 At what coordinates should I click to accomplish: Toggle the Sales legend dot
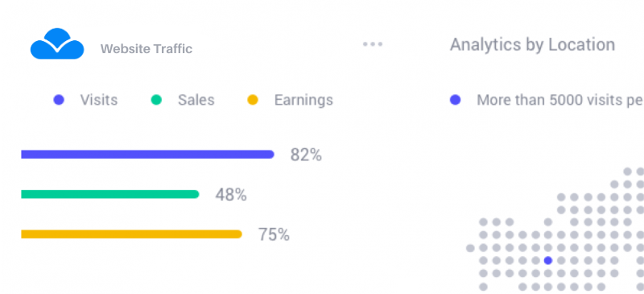coord(156,100)
